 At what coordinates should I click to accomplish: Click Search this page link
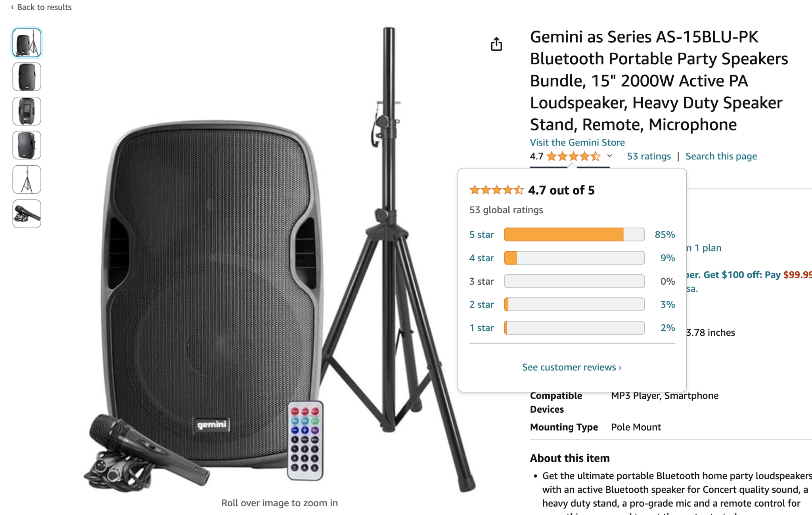[x=721, y=156]
